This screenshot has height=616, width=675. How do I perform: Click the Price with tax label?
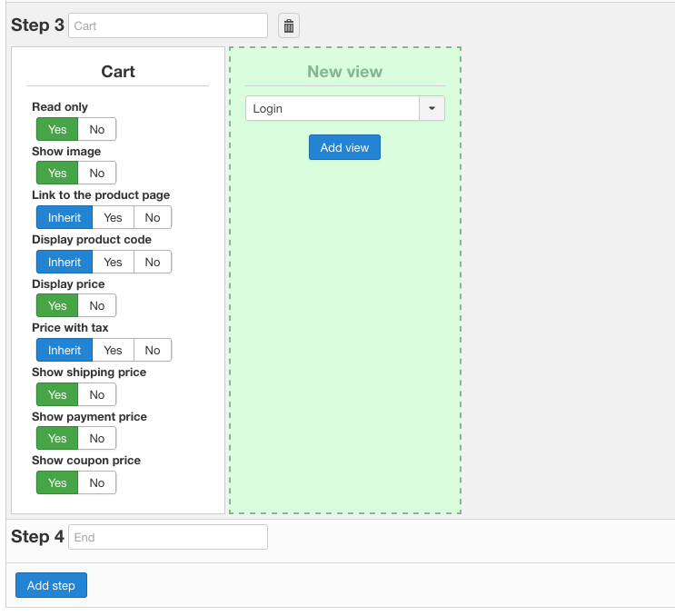pyautogui.click(x=70, y=328)
